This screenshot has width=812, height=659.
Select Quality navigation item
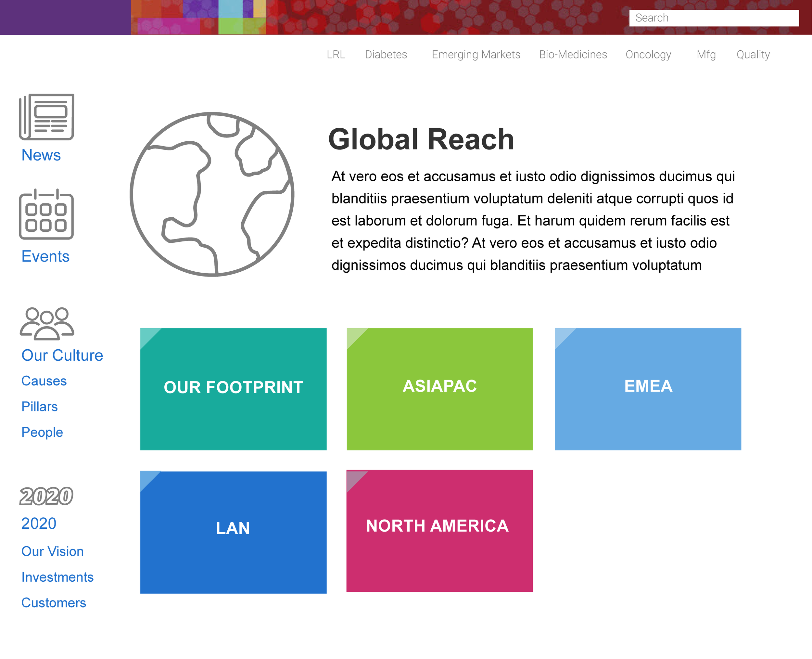(x=753, y=55)
